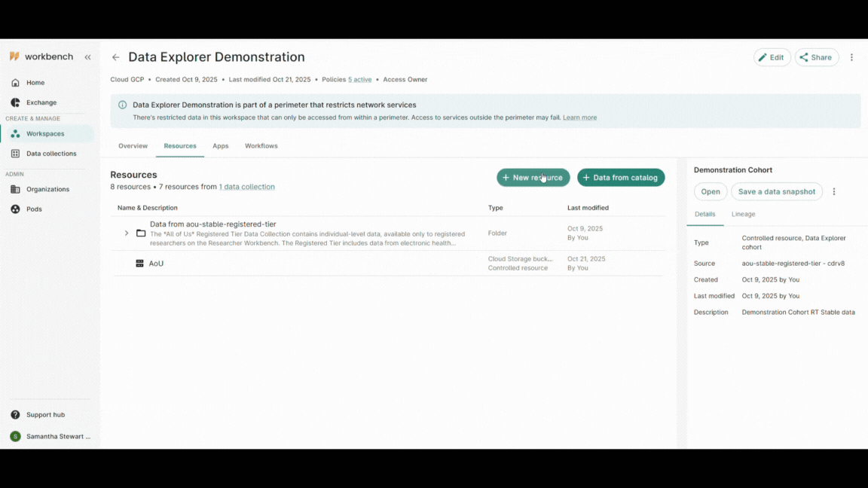Click the Cloud Storage bucket type cell
The width and height of the screenshot is (868, 488).
tap(521, 259)
